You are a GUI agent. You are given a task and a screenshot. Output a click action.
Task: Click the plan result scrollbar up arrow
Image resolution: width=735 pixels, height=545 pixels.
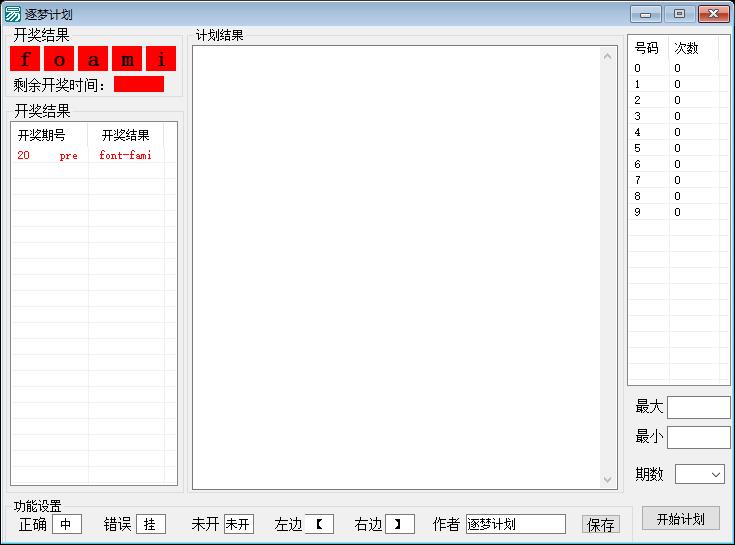608,57
